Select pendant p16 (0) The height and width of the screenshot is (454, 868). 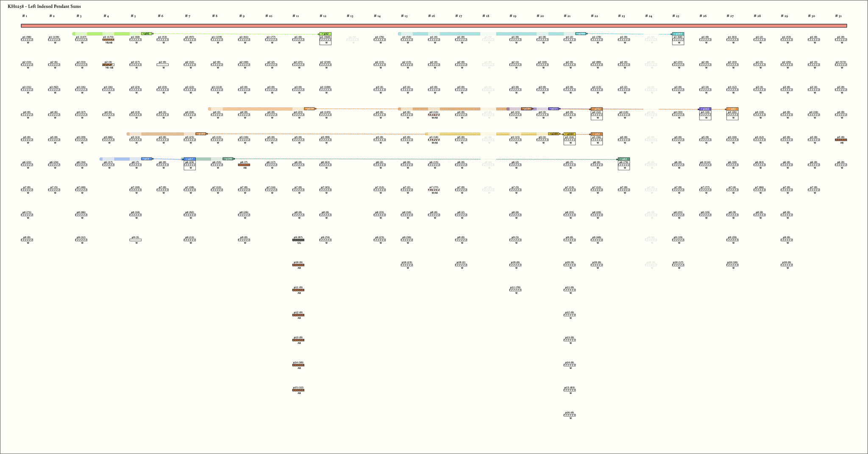[x=570, y=415]
